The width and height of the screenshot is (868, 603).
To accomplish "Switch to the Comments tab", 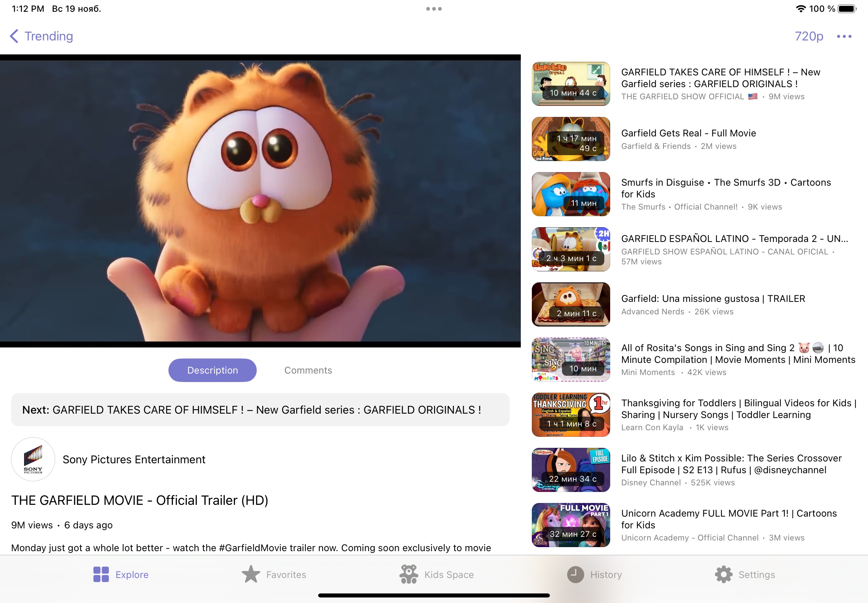I will tap(308, 370).
